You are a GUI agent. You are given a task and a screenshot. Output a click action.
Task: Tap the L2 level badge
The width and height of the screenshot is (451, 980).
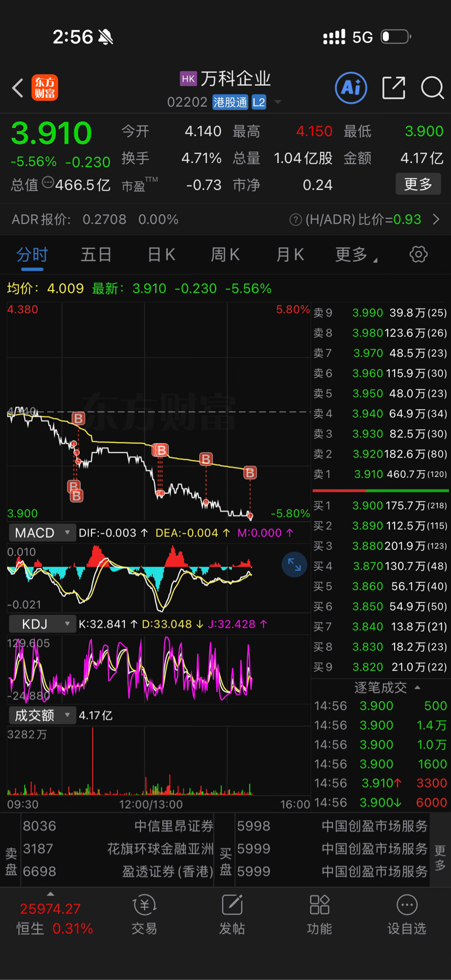(259, 102)
